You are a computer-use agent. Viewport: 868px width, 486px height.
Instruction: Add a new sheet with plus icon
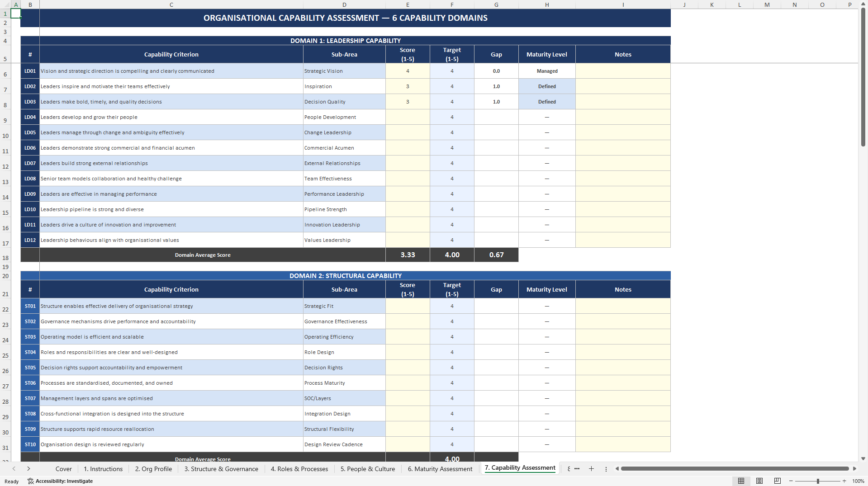coord(591,469)
